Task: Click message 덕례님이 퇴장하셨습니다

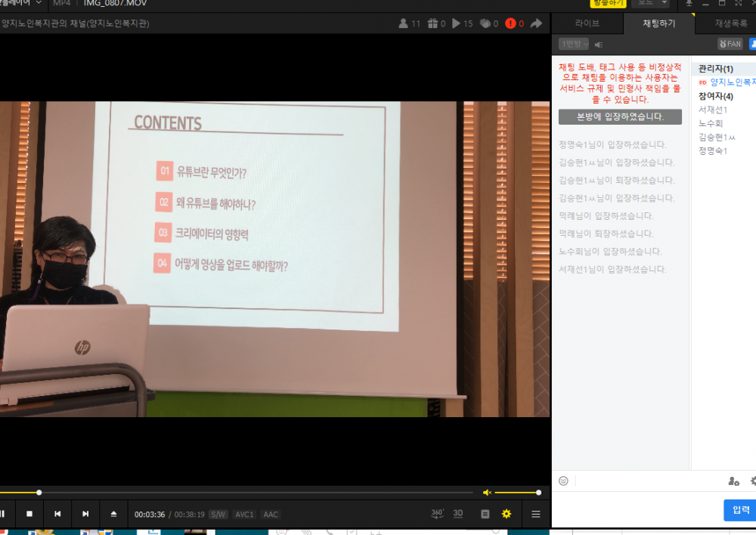Action: tap(606, 233)
